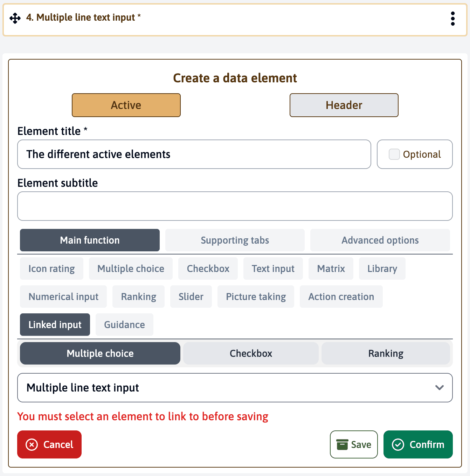The image size is (470, 476).
Task: Select Ranking as the link type
Action: (386, 353)
